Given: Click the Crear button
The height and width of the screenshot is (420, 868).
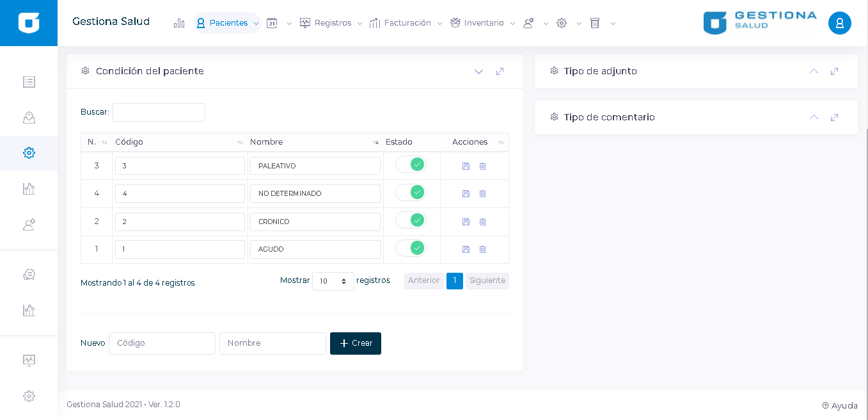Looking at the screenshot, I should pos(356,343).
